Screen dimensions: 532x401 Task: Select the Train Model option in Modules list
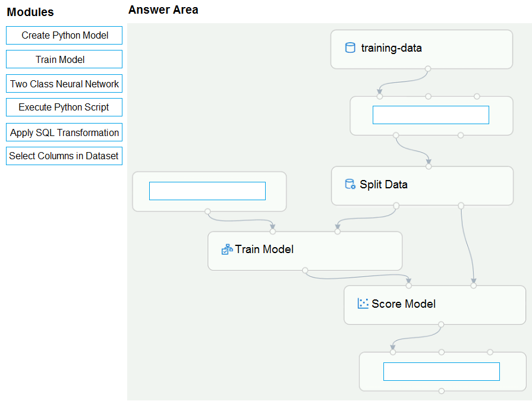pos(64,59)
